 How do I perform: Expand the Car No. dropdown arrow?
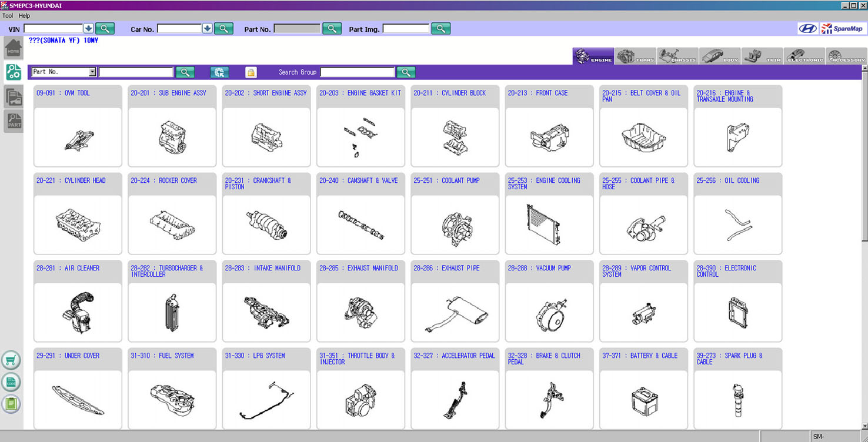pyautogui.click(x=207, y=28)
